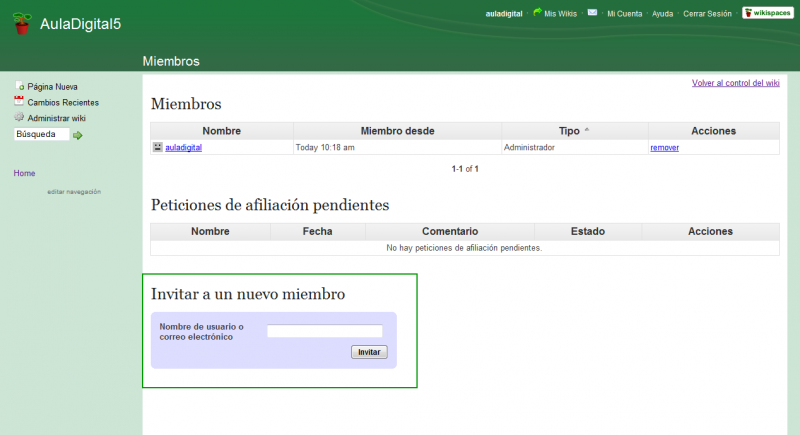Click the 'No hay peticiones de afiliación pendientes' message
This screenshot has width=800, height=435.
point(464,248)
